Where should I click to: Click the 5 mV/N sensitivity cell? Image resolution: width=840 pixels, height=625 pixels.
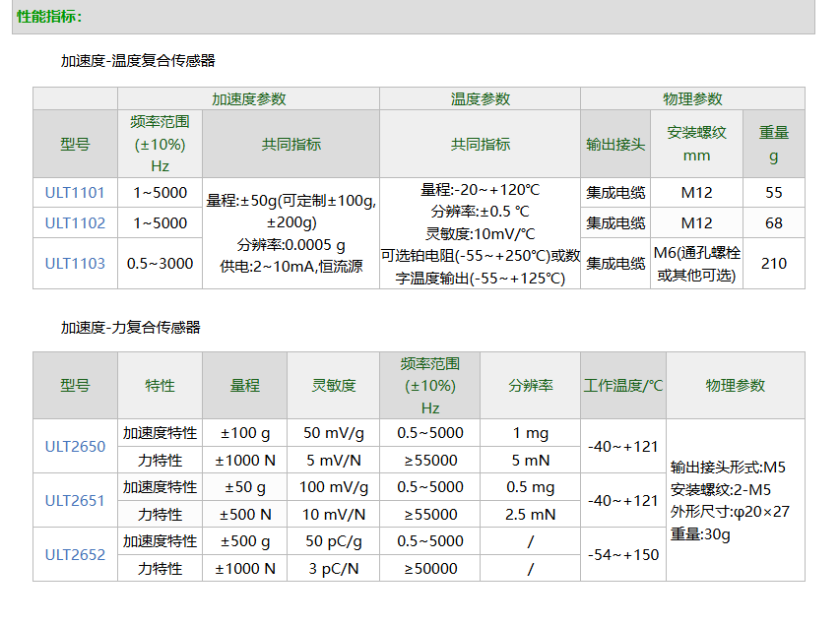tap(333, 461)
